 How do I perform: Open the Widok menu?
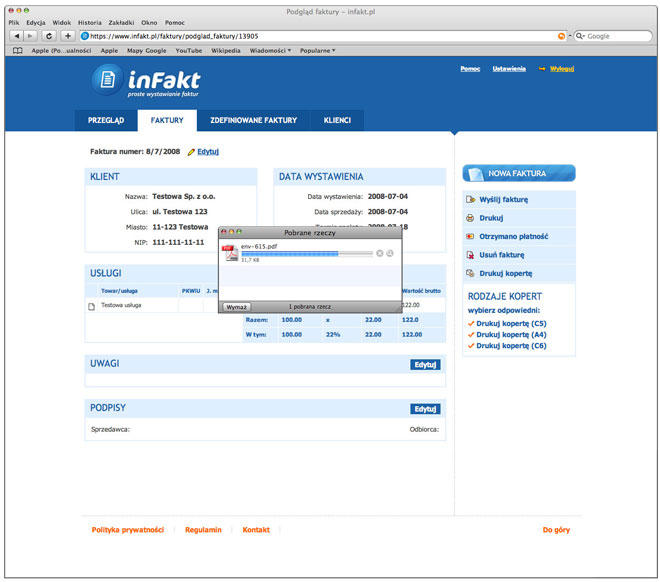(x=61, y=23)
